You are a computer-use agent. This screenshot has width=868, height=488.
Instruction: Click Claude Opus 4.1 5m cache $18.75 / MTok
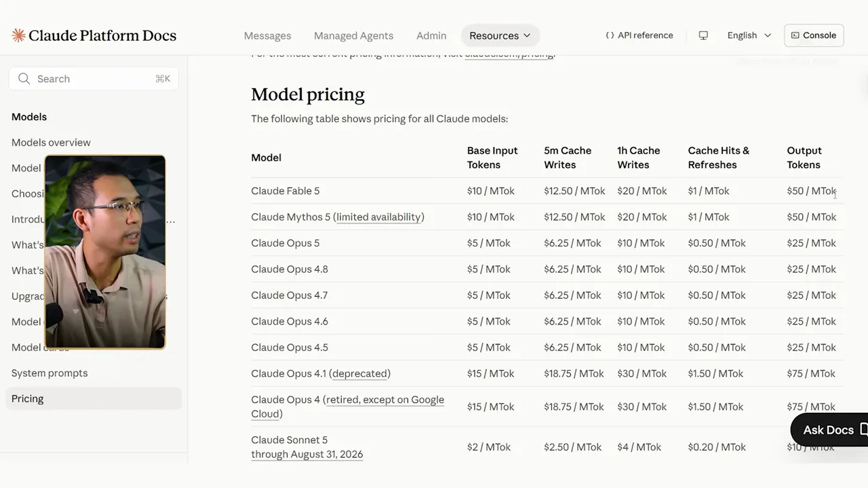coord(574,373)
